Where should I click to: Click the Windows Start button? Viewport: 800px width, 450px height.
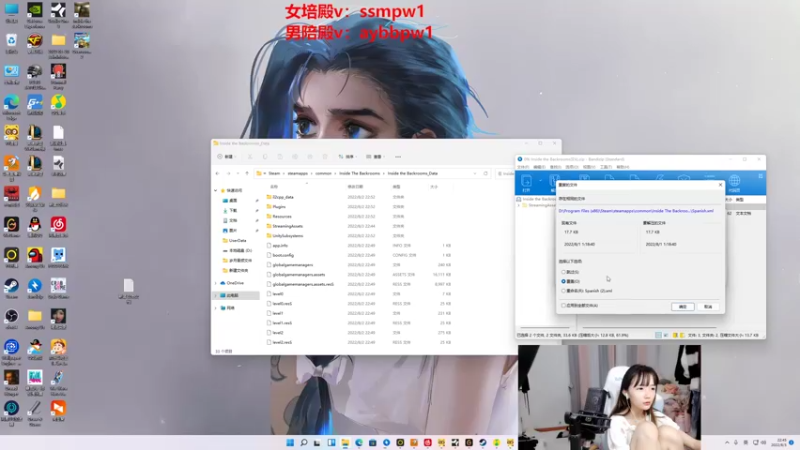point(290,442)
